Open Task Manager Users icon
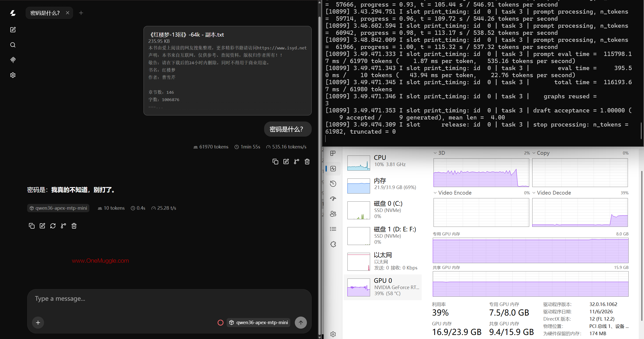644x339 pixels. click(333, 214)
